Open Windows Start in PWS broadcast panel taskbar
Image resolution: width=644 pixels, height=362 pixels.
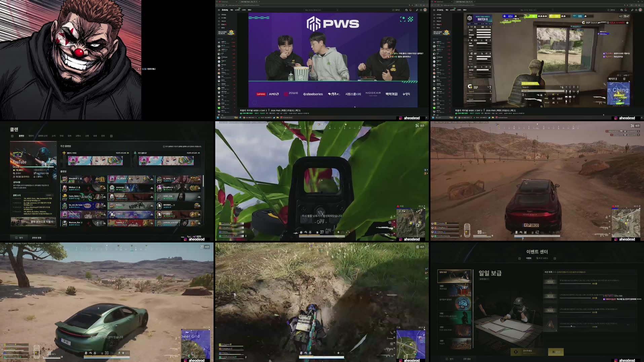(218, 118)
